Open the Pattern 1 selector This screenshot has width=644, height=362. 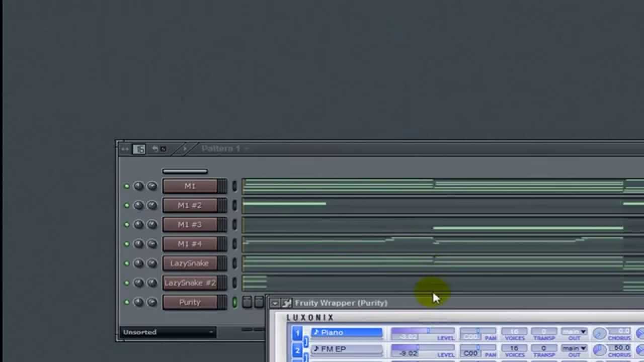pyautogui.click(x=225, y=148)
